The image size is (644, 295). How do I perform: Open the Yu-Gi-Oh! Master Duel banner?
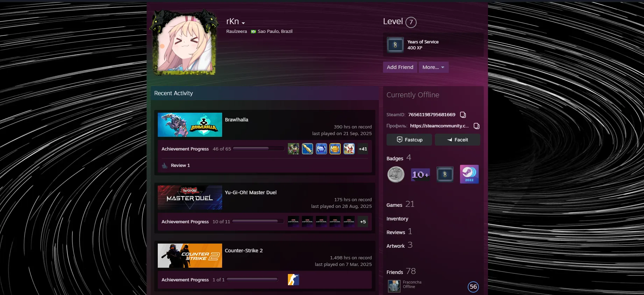(190, 197)
